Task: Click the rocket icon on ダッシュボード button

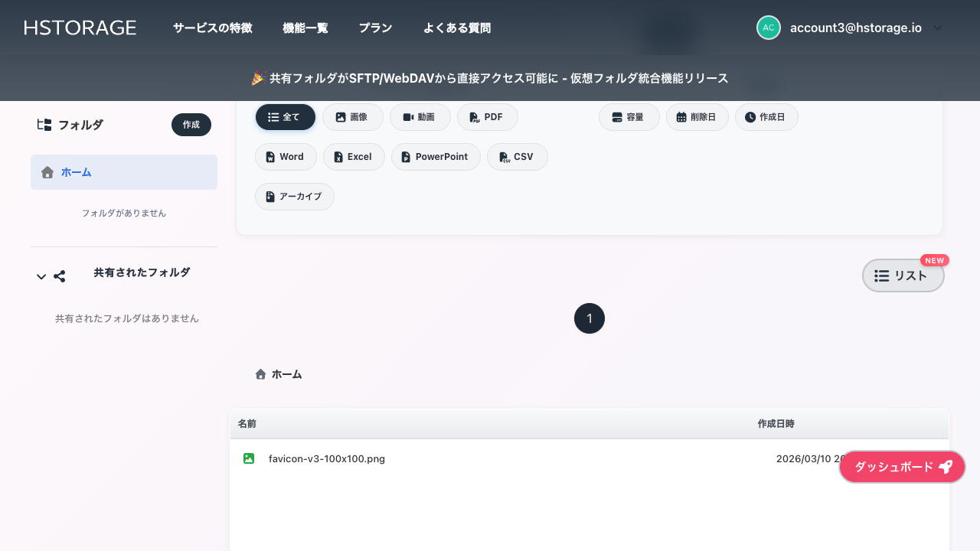Action: pos(946,467)
